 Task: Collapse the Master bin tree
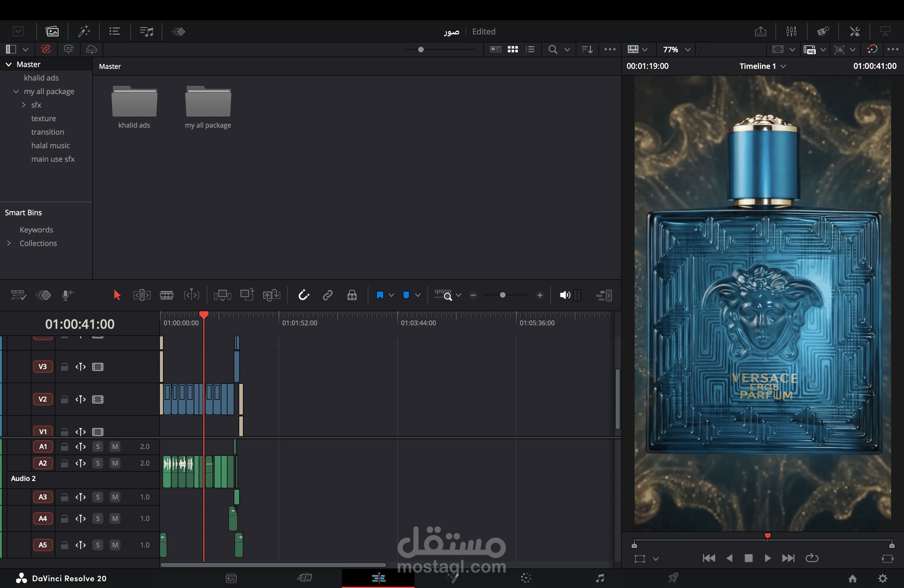point(8,64)
